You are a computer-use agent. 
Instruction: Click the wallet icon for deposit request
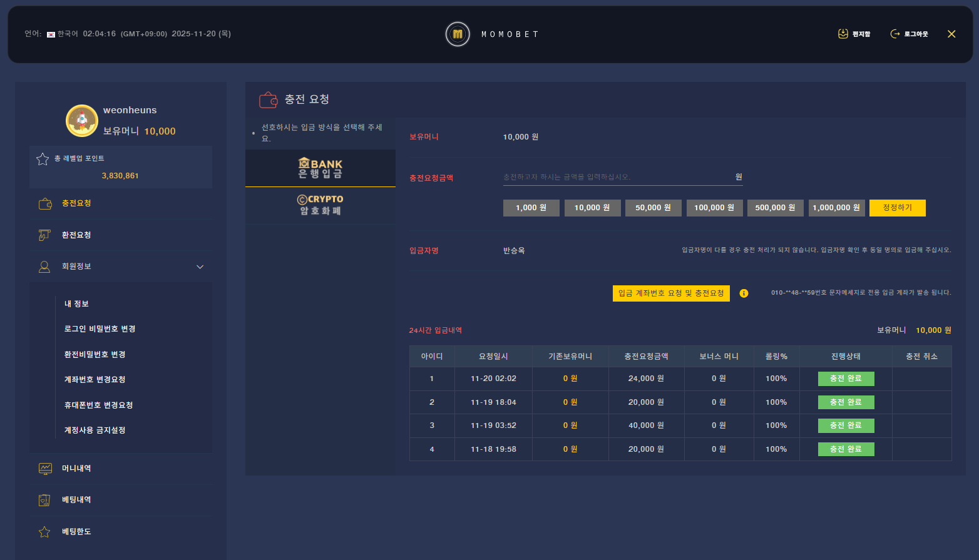(45, 203)
